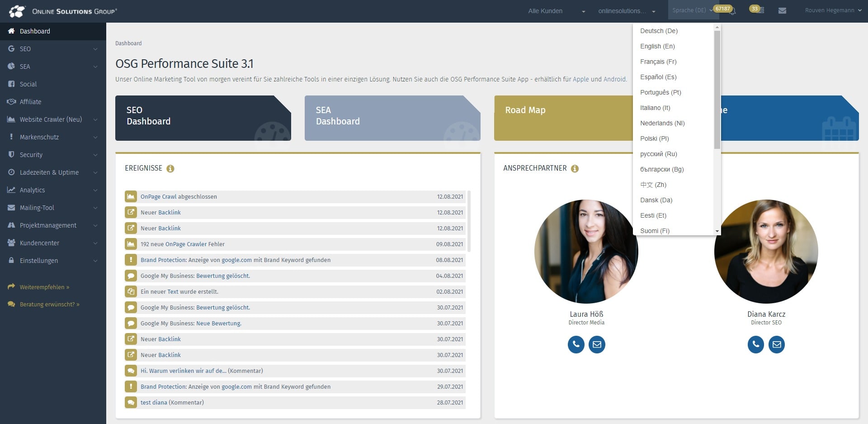This screenshot has width=868, height=424.
Task: Select English (En) language
Action: click(674, 46)
